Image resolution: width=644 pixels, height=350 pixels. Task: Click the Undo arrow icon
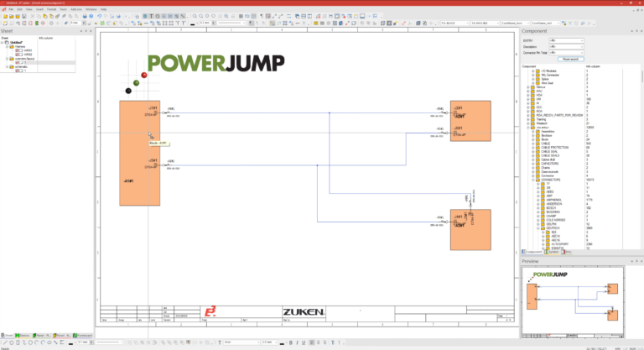pos(100,16)
